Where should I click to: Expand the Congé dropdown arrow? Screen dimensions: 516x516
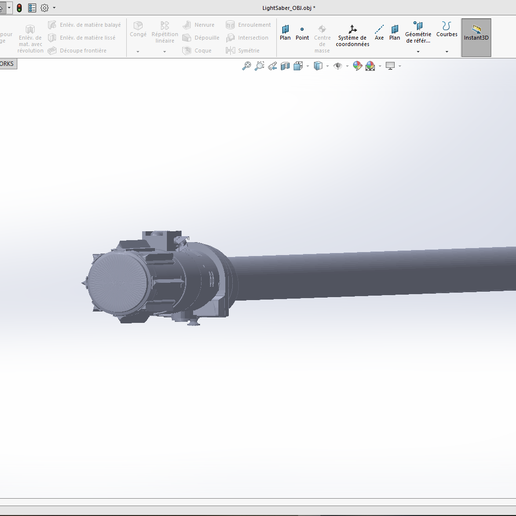[138, 52]
